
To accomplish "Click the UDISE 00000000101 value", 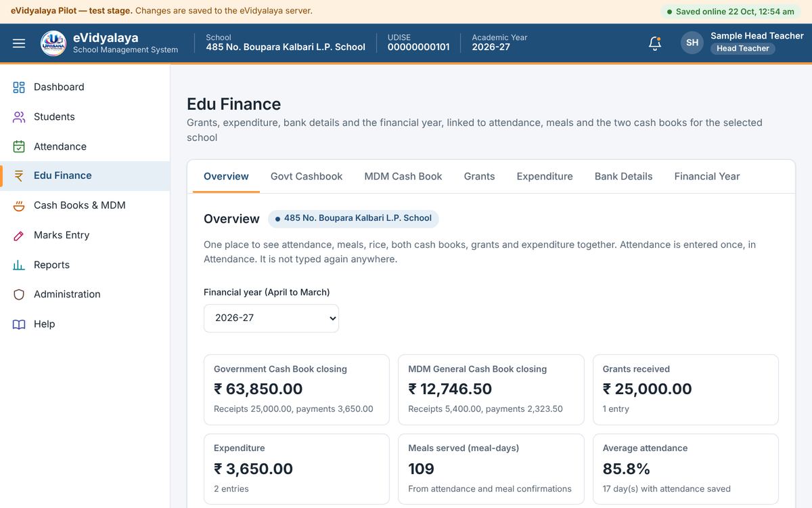I will (419, 47).
